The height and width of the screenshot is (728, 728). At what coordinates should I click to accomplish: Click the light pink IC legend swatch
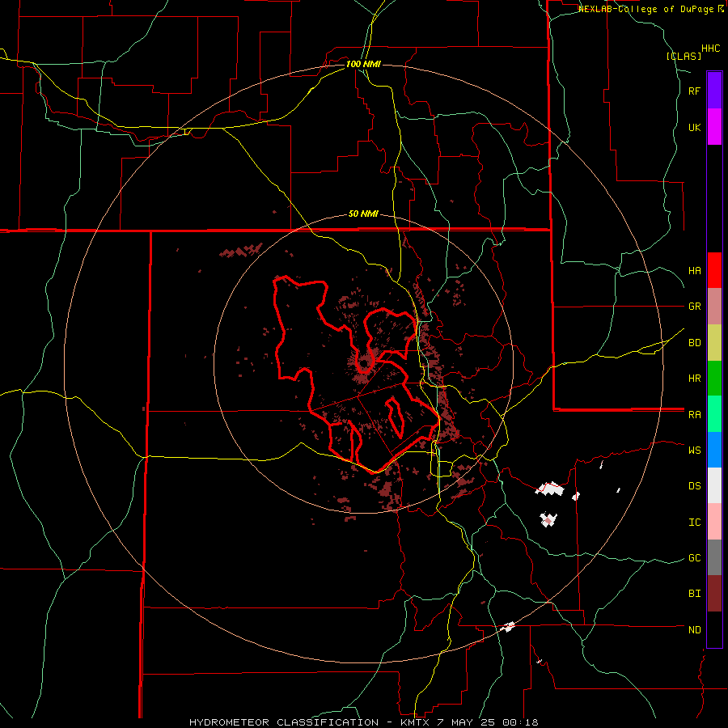click(714, 522)
